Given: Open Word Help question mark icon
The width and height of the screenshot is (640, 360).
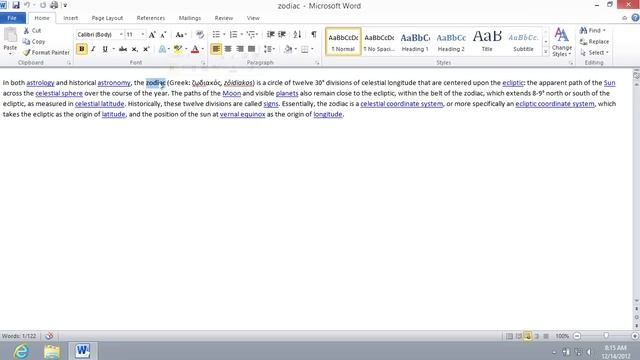Looking at the screenshot, I should click(635, 18).
